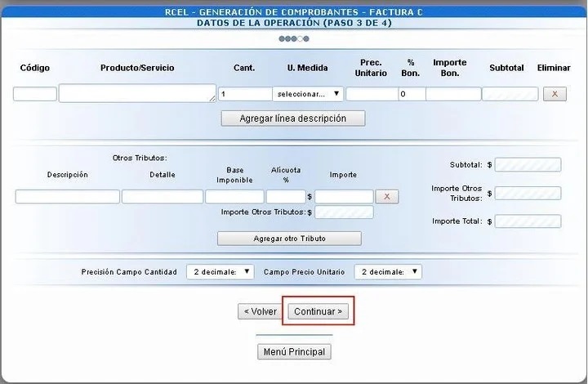This screenshot has width=588, height=384.
Task: Select the Cant. quantity field
Action: 245,94
